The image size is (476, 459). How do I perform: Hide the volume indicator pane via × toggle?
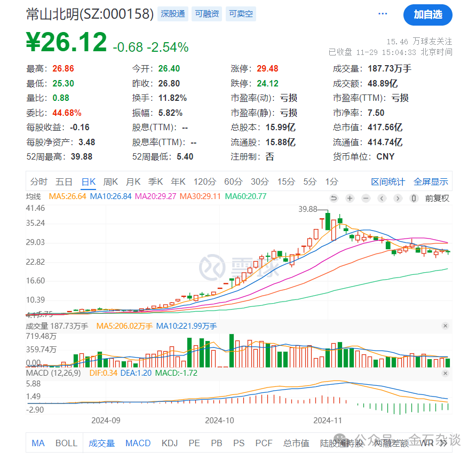pos(445,326)
